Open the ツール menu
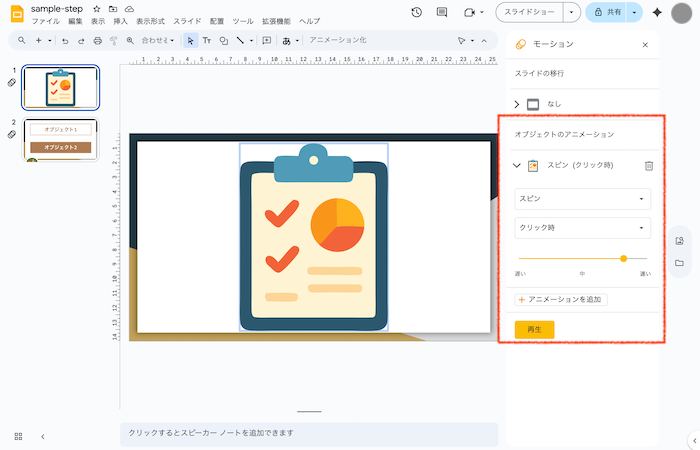Screen dimensions: 700x450 (242, 21)
